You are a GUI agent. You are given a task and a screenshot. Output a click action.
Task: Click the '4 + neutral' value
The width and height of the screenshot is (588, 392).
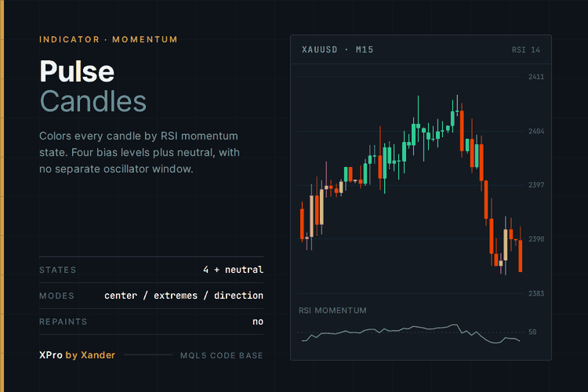click(x=233, y=270)
